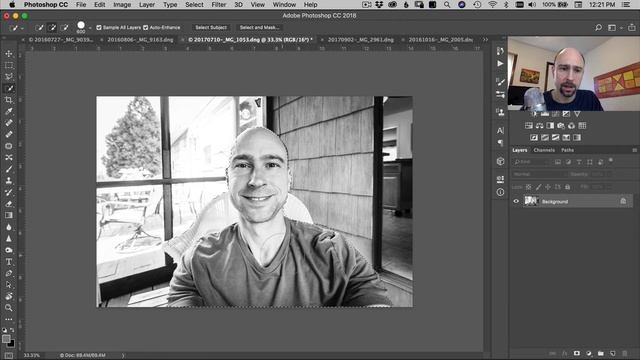The height and width of the screenshot is (360, 640).
Task: Delete the layer with trash icon
Action: point(624,353)
